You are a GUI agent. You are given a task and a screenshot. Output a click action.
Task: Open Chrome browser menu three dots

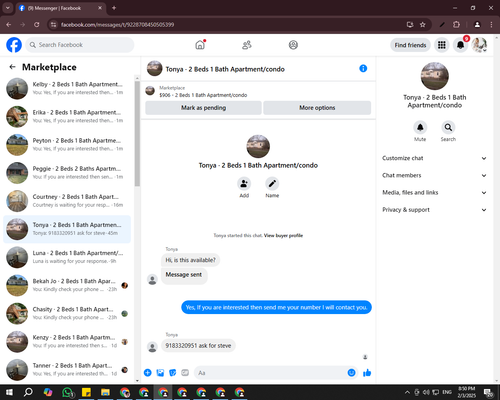491,25
